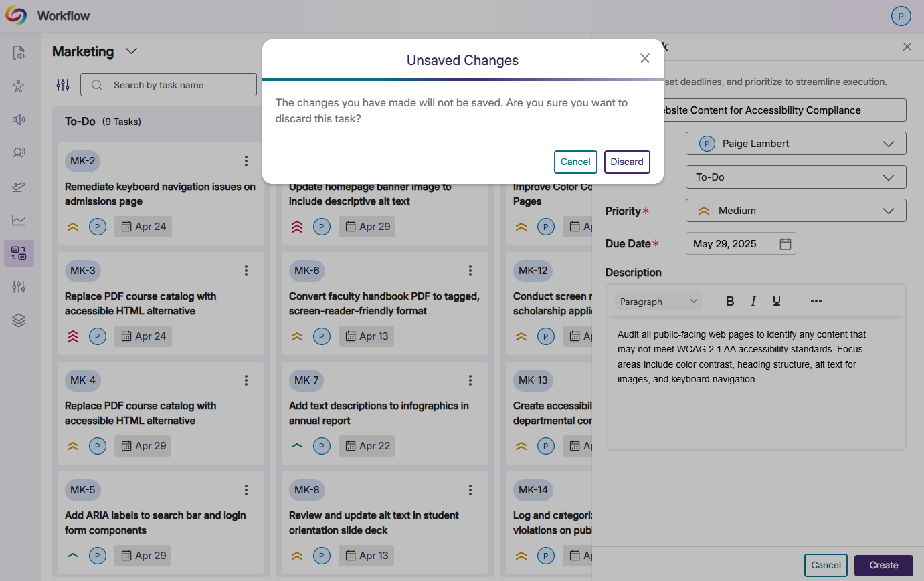Image resolution: width=924 pixels, height=581 pixels.
Task: Open more formatting options ellipsis
Action: 816,301
